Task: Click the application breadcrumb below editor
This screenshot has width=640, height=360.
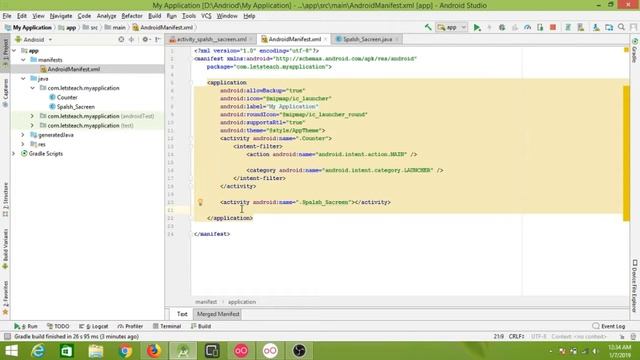Action: point(242,302)
